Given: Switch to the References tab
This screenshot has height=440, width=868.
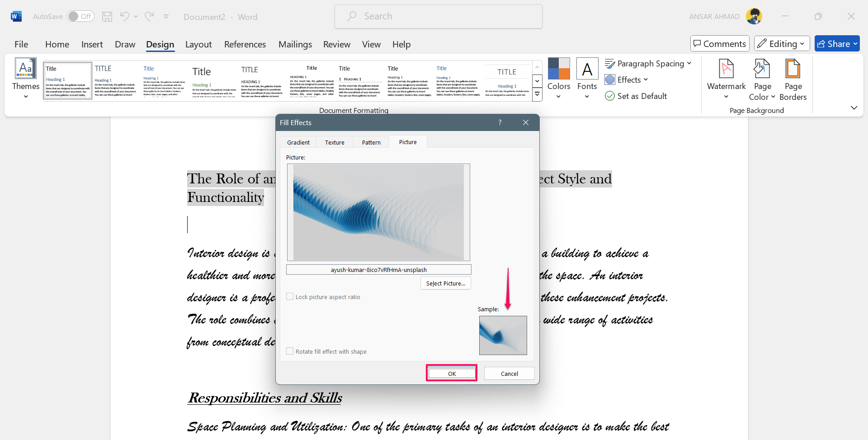Looking at the screenshot, I should coord(245,44).
